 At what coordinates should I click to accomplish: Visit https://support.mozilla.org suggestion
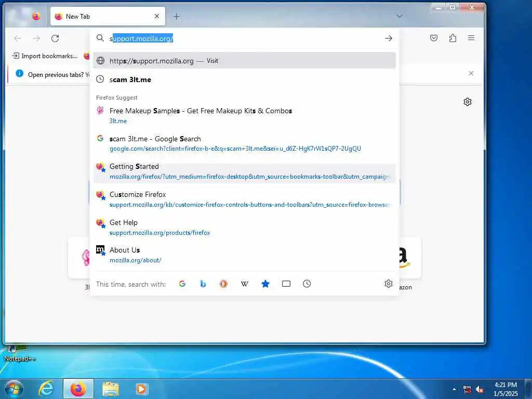coord(244,61)
